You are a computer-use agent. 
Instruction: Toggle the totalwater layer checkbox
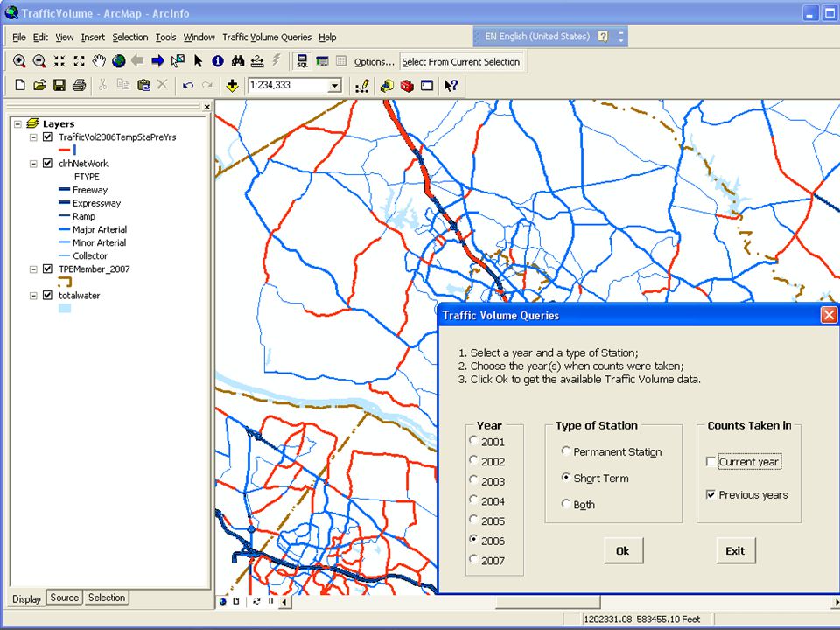pos(47,295)
